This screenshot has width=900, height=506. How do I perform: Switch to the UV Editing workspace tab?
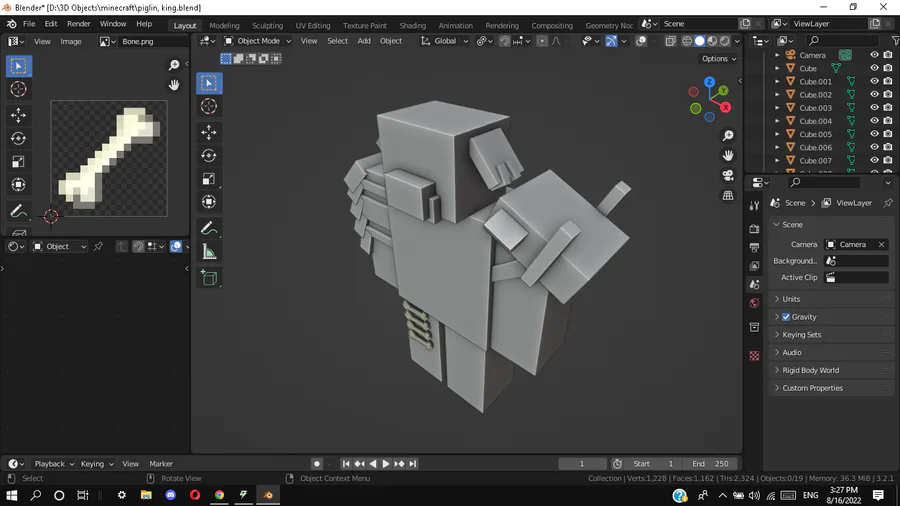pyautogui.click(x=313, y=25)
